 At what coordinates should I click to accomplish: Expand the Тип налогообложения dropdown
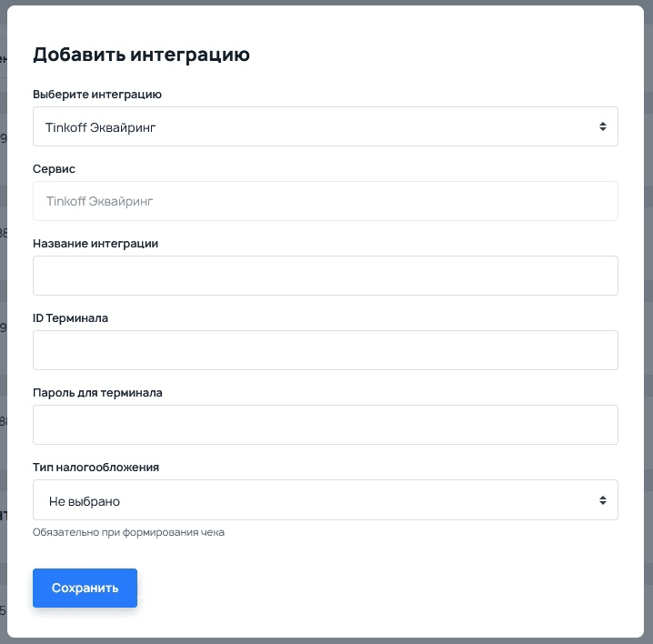(x=325, y=500)
